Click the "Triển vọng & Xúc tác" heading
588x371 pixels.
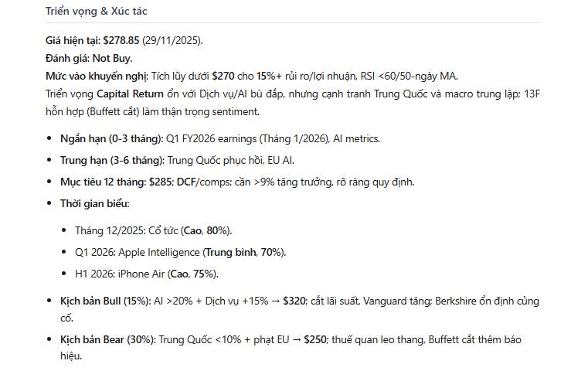pos(97,11)
